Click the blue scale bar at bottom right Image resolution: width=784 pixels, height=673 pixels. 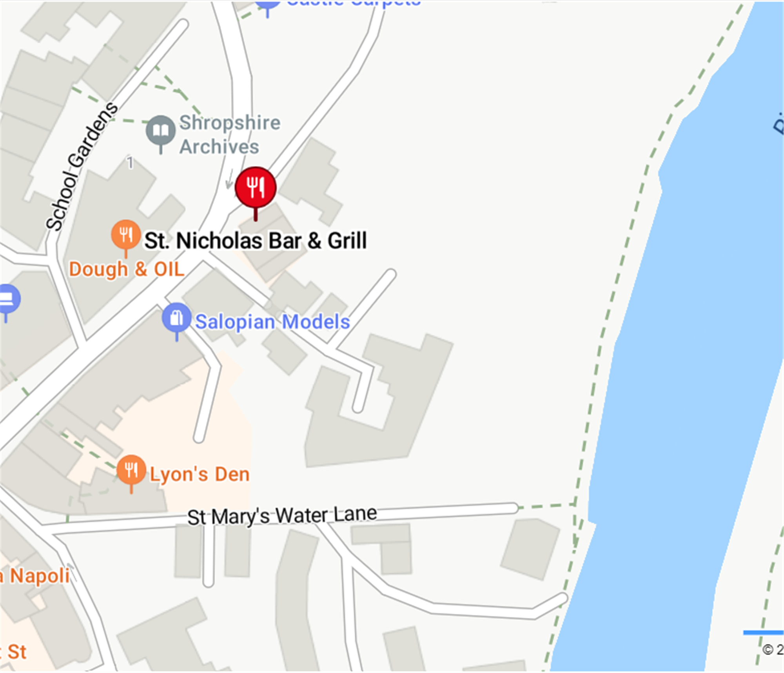click(x=763, y=632)
